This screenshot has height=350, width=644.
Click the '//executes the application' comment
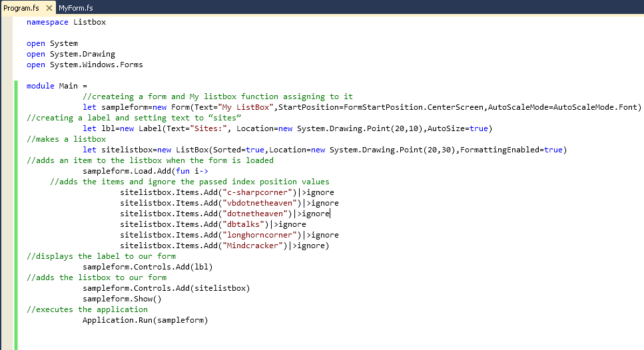point(87,310)
